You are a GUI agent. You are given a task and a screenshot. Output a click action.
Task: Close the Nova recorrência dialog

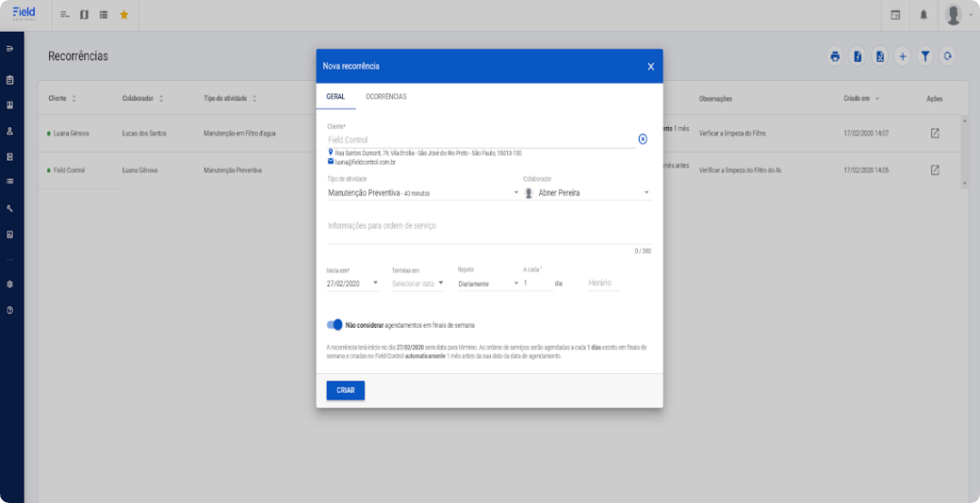coord(651,66)
